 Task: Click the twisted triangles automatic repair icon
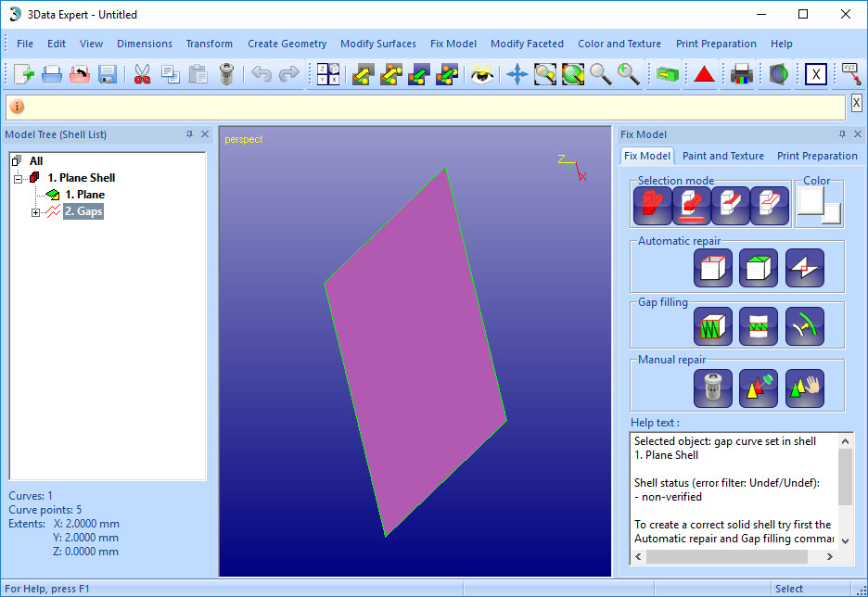[x=805, y=268]
